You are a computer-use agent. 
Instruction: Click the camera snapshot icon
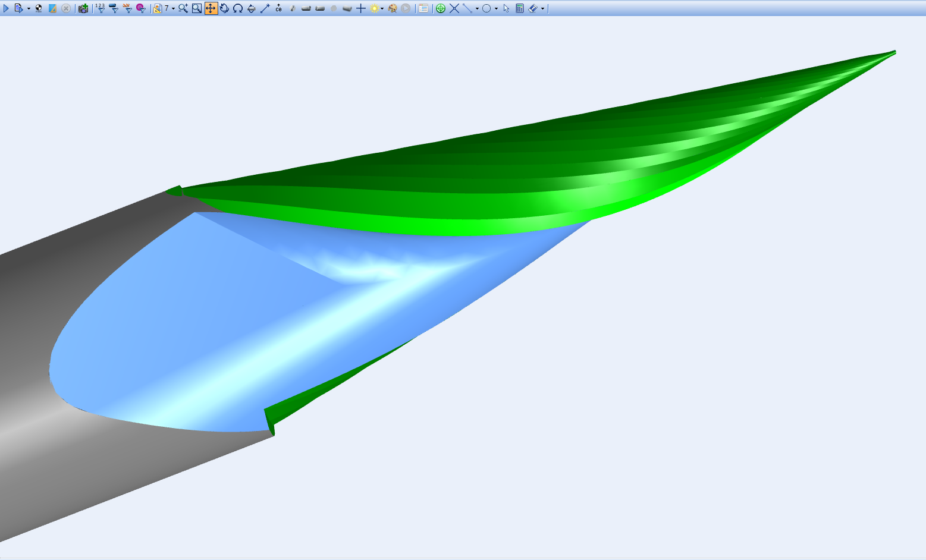click(83, 8)
